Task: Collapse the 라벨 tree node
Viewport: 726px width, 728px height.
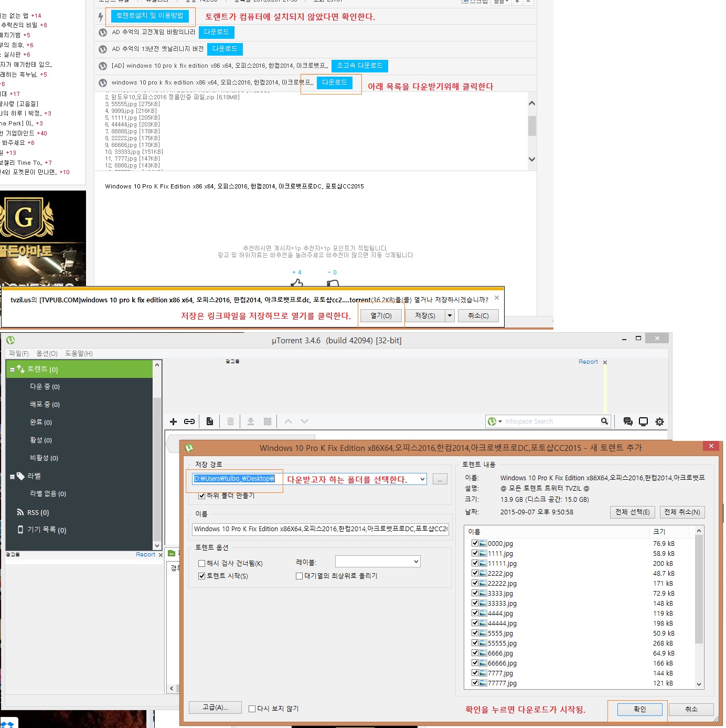Action: (12, 477)
